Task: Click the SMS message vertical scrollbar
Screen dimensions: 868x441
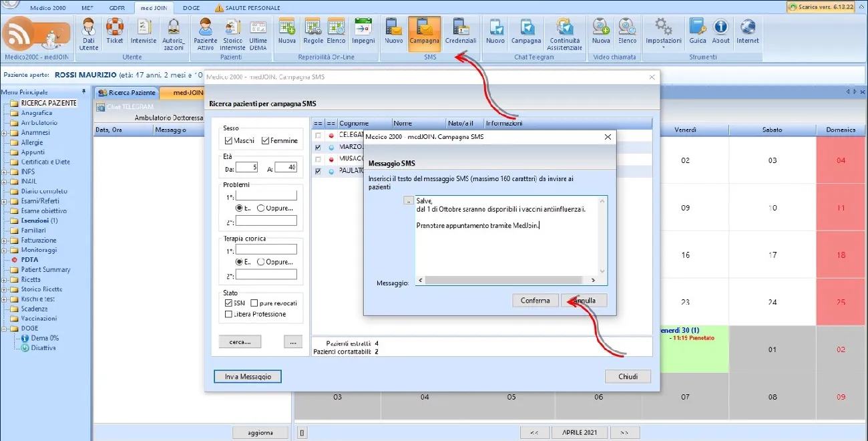Action: (x=603, y=236)
